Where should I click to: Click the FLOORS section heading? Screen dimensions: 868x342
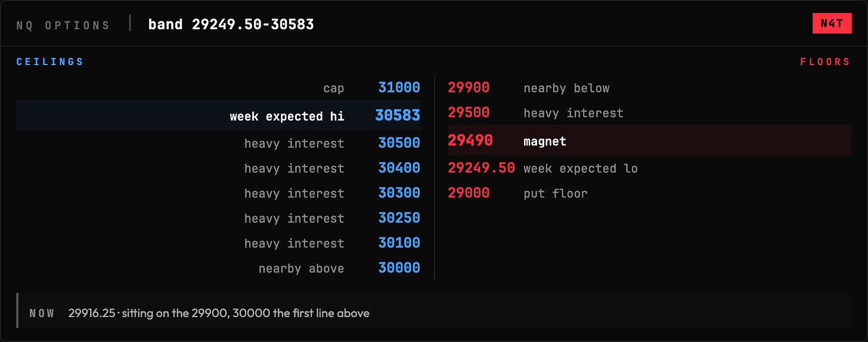825,62
